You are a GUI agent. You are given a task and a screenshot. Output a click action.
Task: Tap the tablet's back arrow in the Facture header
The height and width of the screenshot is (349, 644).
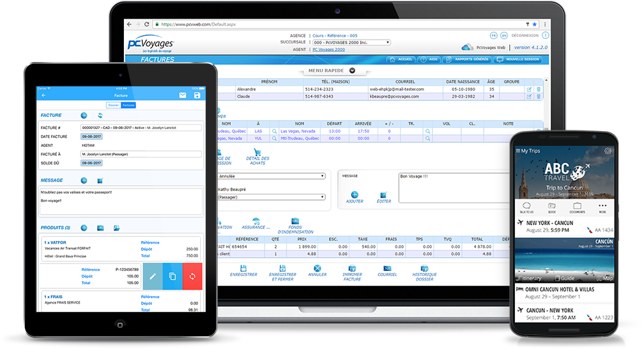tap(43, 95)
